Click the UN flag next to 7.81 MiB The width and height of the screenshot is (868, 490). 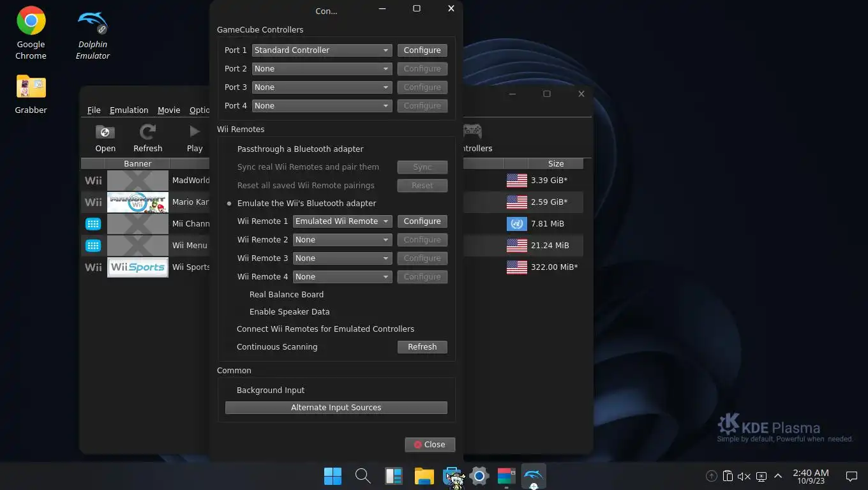(517, 224)
